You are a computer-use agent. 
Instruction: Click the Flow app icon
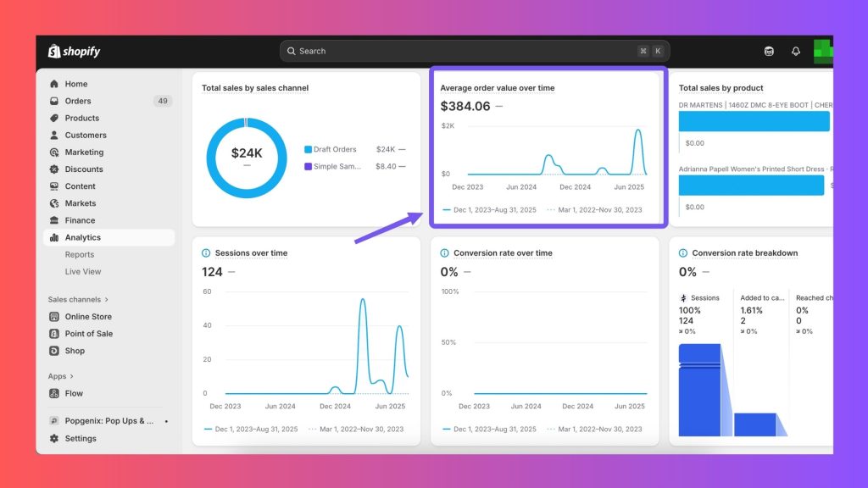[x=54, y=393]
